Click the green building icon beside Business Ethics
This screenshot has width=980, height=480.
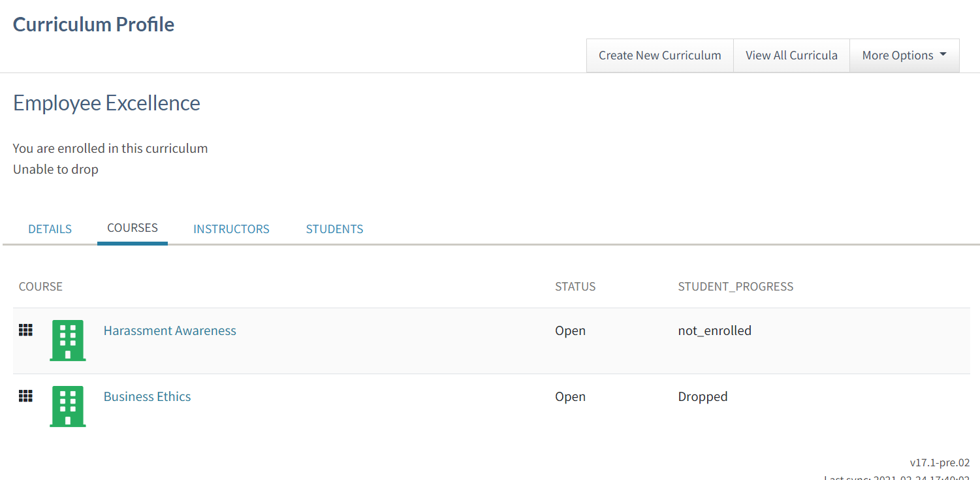pos(68,406)
